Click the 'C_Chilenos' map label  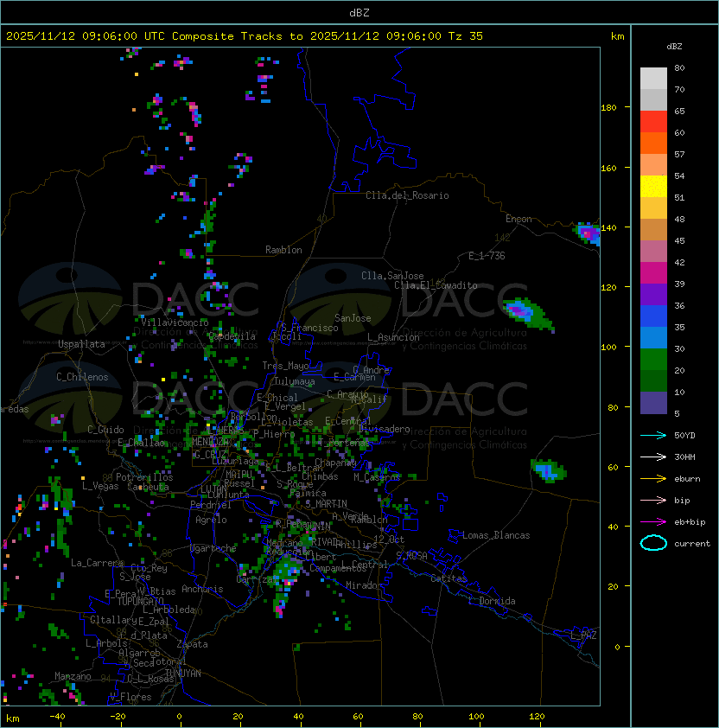tap(82, 377)
